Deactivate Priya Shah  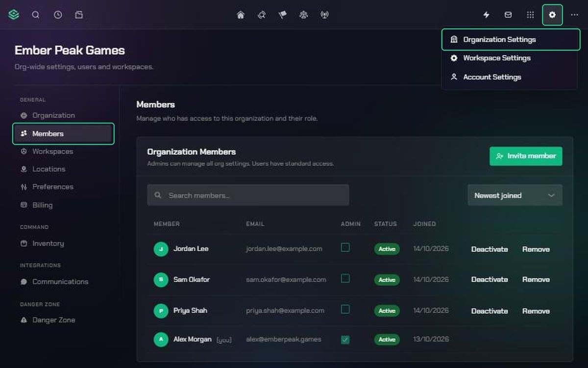pos(490,311)
